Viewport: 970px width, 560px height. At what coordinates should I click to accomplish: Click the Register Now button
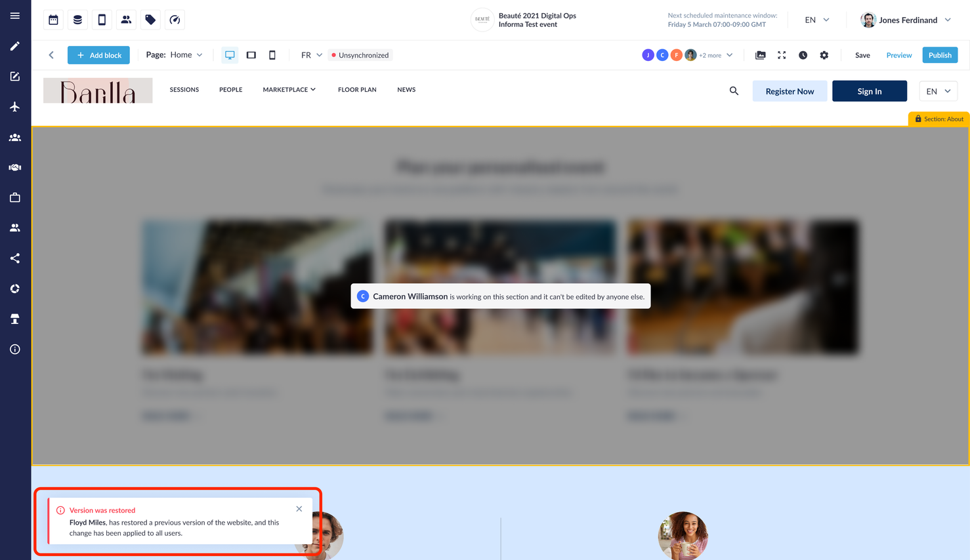tap(790, 91)
